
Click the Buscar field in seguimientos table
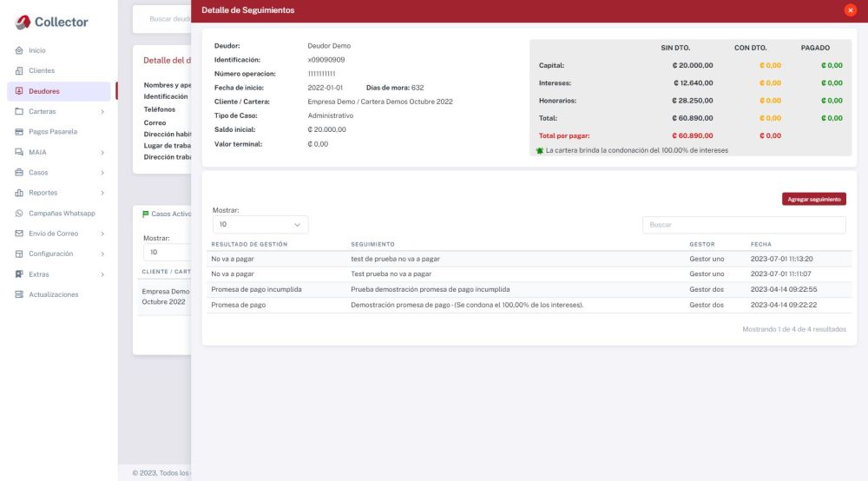click(x=743, y=225)
